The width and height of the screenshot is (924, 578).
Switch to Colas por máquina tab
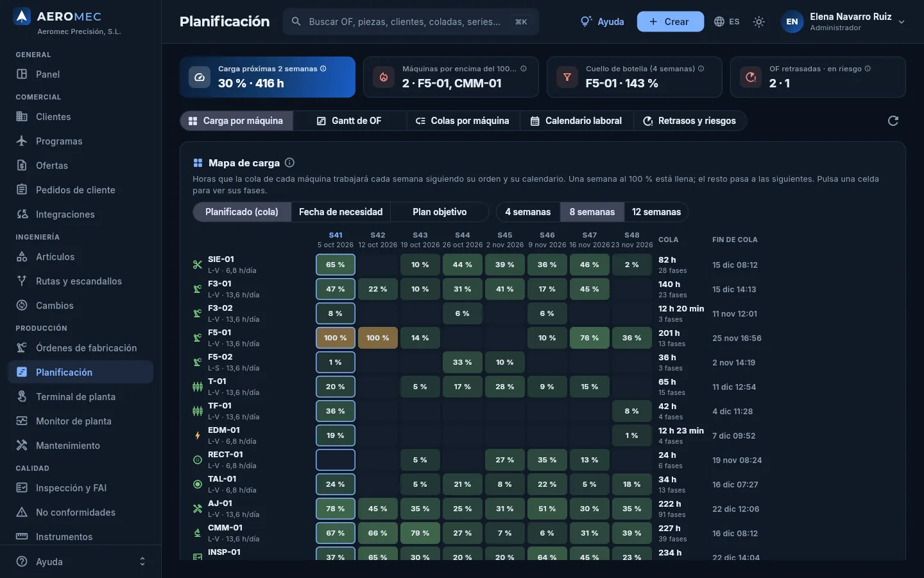click(463, 121)
